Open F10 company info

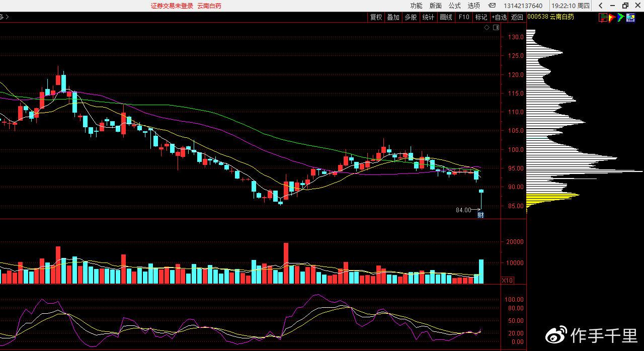pos(463,17)
